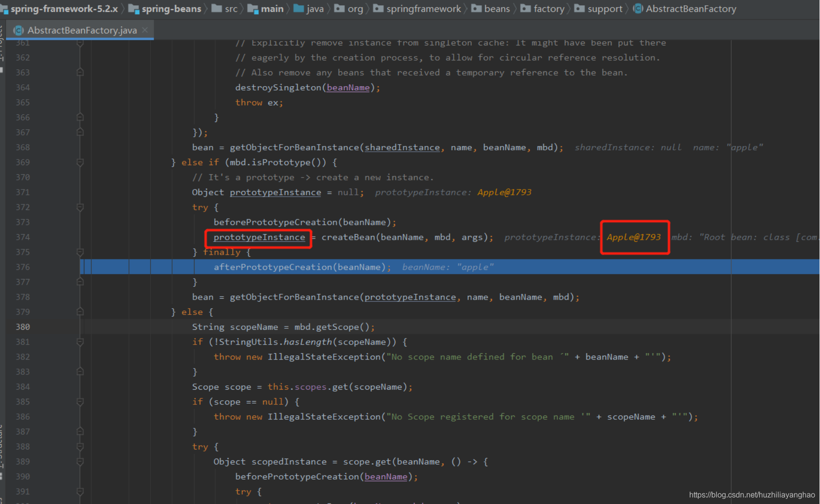The width and height of the screenshot is (820, 504).
Task: Toggle fold marker at line 363 comment
Action: click(80, 72)
